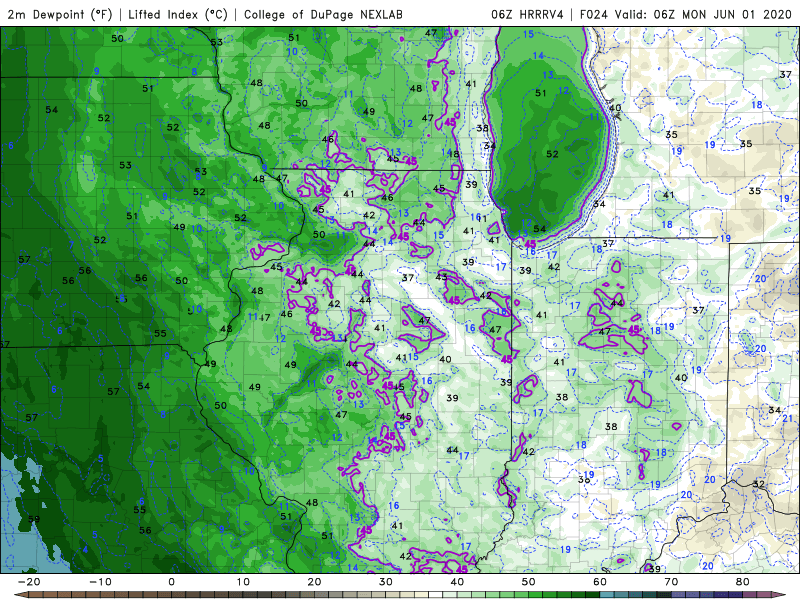This screenshot has height=600, width=800.
Task: Click the 'Lifted Index (°C)' title text
Action: pyautogui.click(x=178, y=14)
